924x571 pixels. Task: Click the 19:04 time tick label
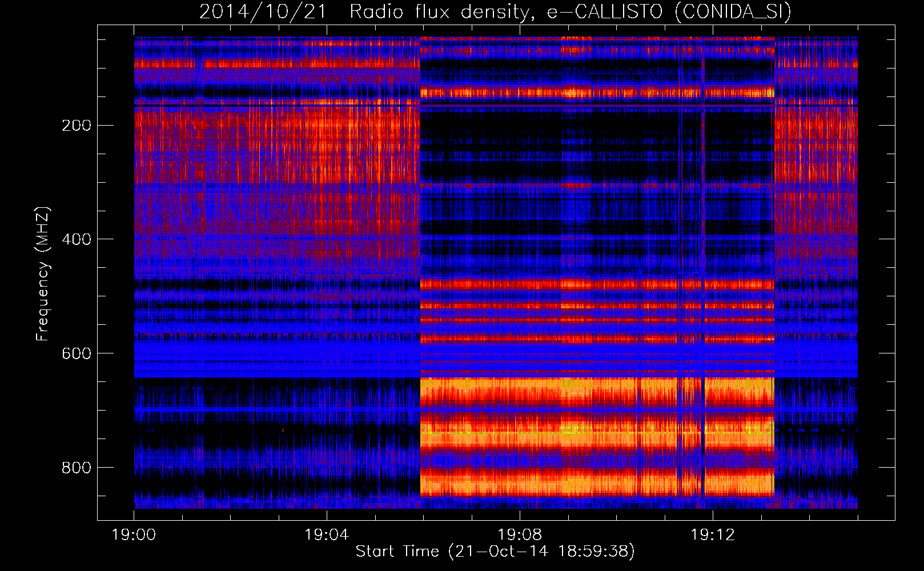point(327,535)
